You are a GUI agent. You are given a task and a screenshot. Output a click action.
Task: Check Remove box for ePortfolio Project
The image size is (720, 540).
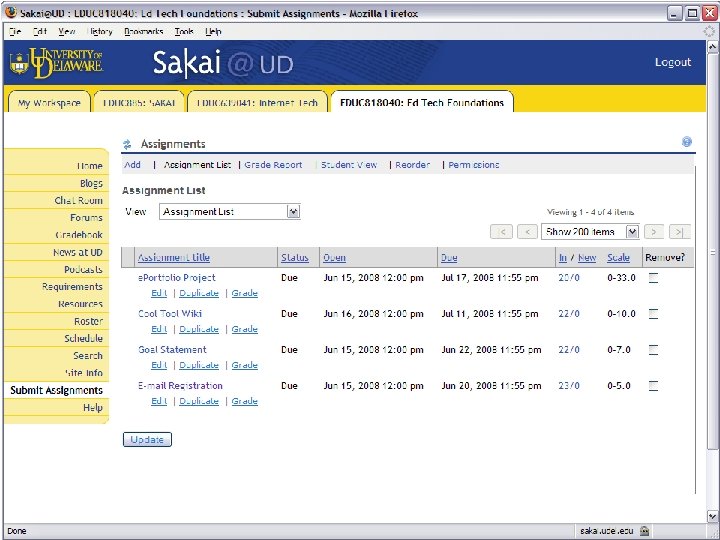point(653,278)
